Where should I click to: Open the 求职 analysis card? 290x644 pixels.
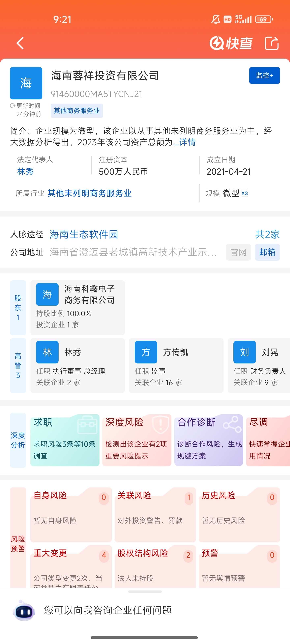[x=65, y=440]
